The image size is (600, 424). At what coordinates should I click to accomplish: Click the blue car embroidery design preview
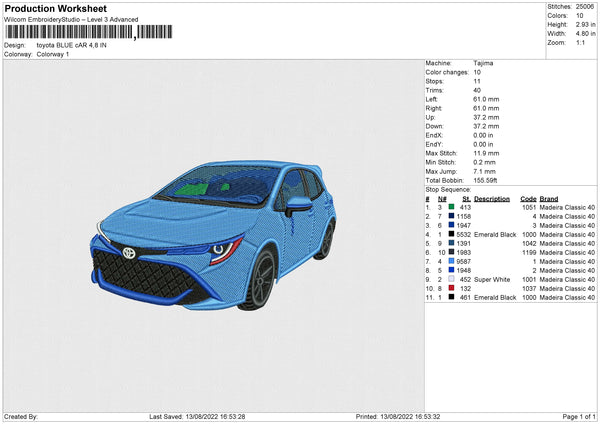[213, 235]
